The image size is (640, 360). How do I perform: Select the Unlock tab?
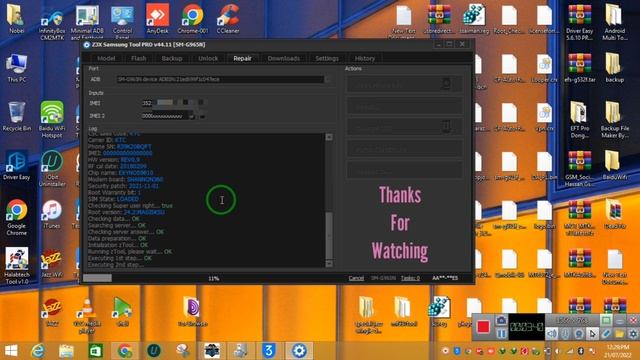click(208, 58)
